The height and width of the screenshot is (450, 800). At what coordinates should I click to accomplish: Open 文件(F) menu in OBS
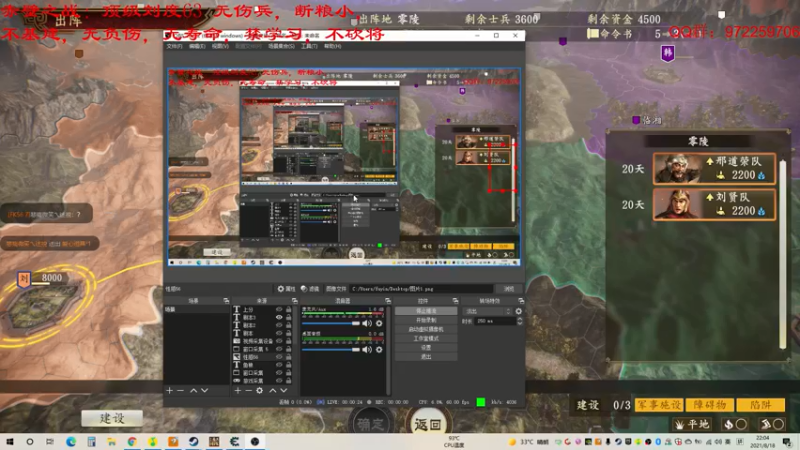(174, 46)
